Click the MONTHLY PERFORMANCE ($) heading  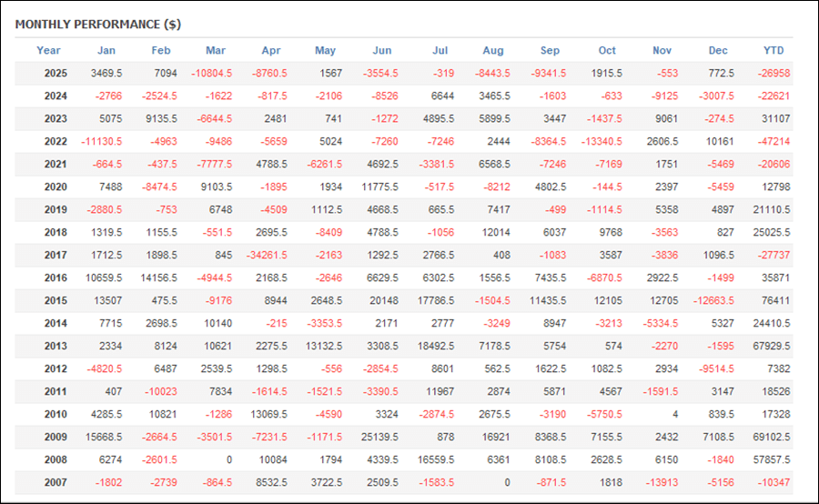[97, 25]
